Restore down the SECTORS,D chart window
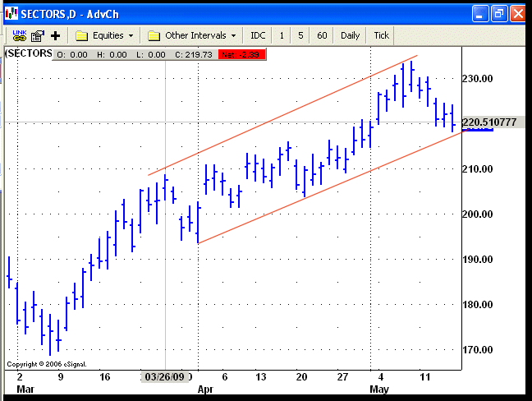Image resolution: width=532 pixels, height=401 pixels. 499,14
